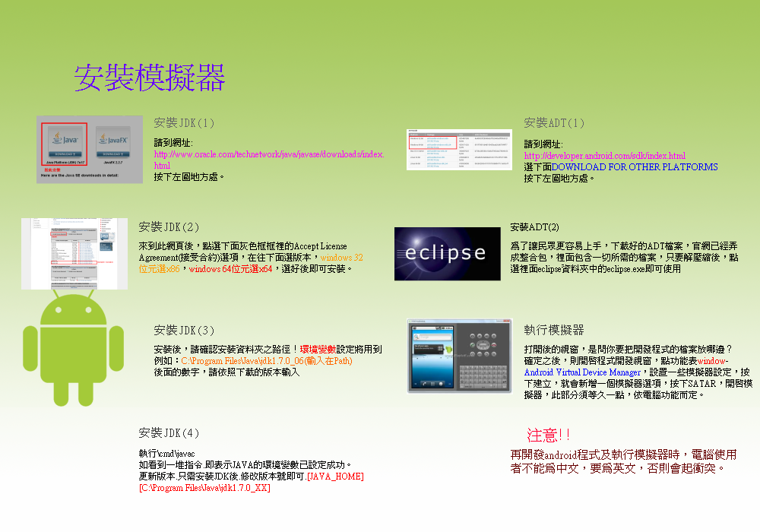Click the windows 64位元選x64 text
Screen dimensions: 760x532
(230, 269)
